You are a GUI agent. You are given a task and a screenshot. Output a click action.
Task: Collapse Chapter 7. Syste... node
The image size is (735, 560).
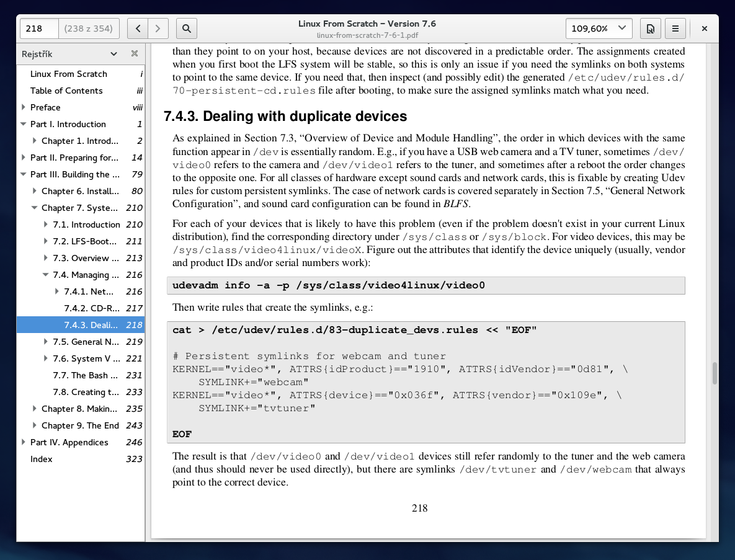tap(35, 208)
